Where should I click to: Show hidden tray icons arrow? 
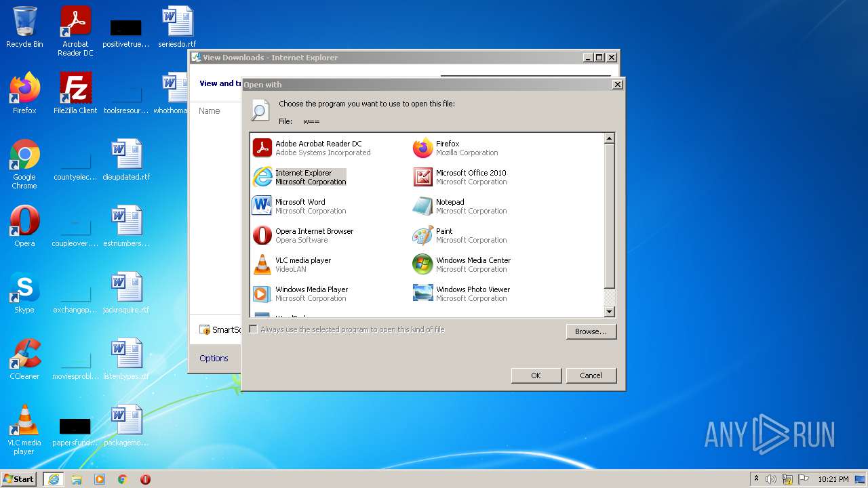pos(756,479)
